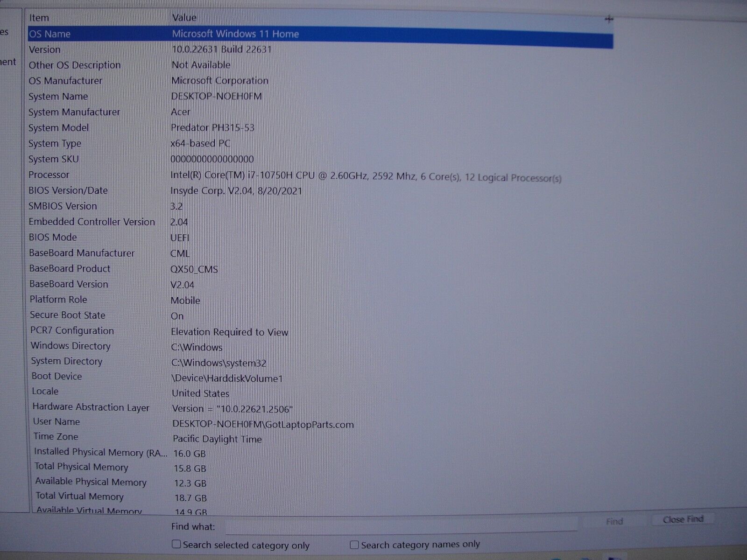Select the 'Locale' row
The height and width of the screenshot is (560, 747).
[x=320, y=392]
